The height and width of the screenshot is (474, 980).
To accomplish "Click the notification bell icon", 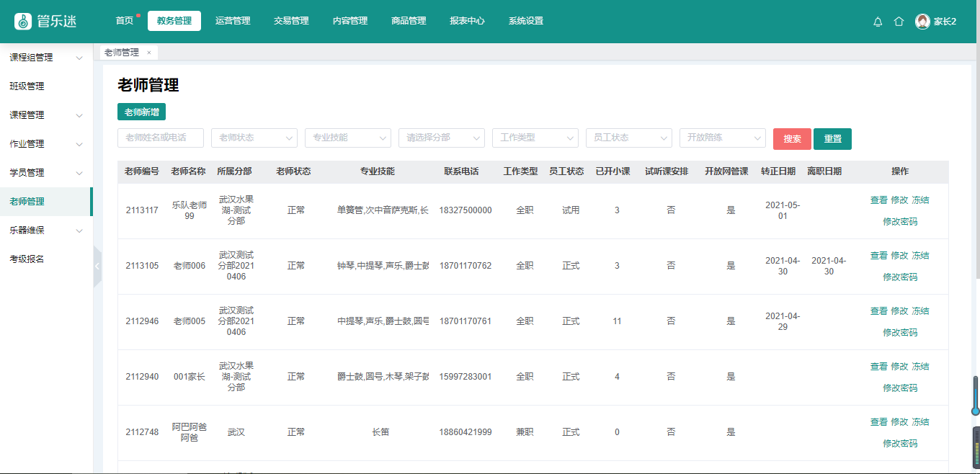I will tap(878, 22).
